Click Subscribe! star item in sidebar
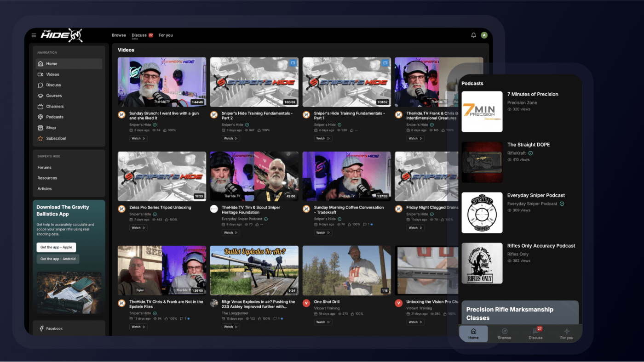This screenshot has height=362, width=644. click(x=69, y=138)
